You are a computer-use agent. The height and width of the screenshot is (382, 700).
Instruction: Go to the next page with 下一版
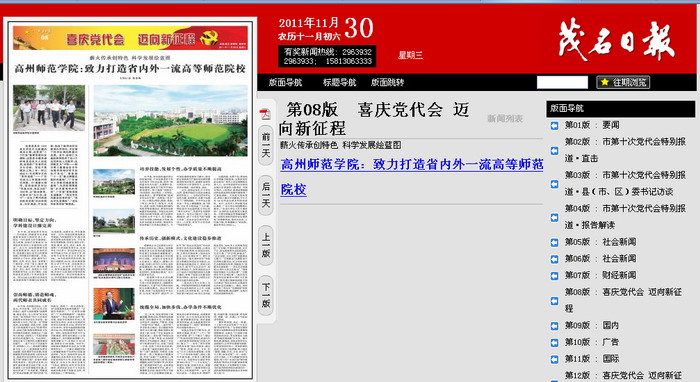point(266,295)
